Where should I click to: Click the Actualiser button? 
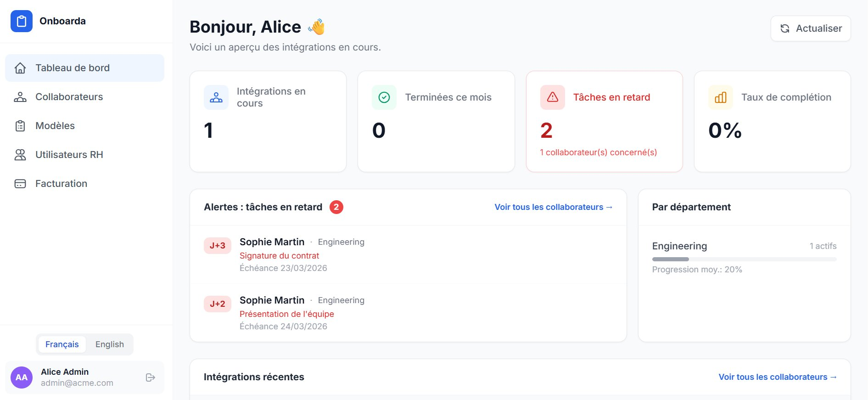click(x=811, y=28)
